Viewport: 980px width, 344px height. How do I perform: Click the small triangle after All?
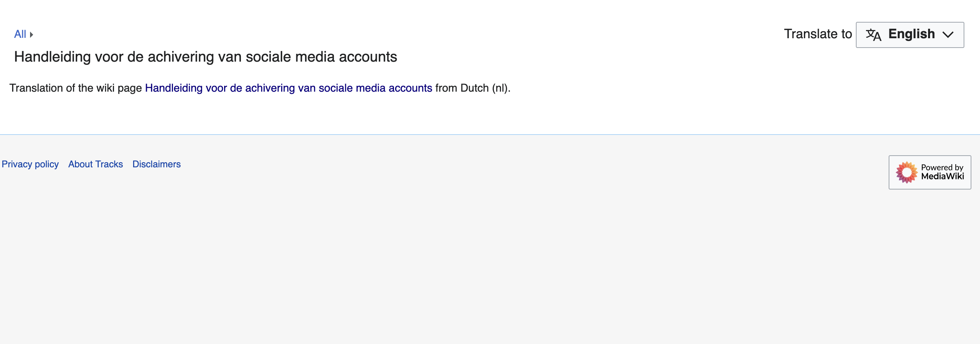[32, 35]
